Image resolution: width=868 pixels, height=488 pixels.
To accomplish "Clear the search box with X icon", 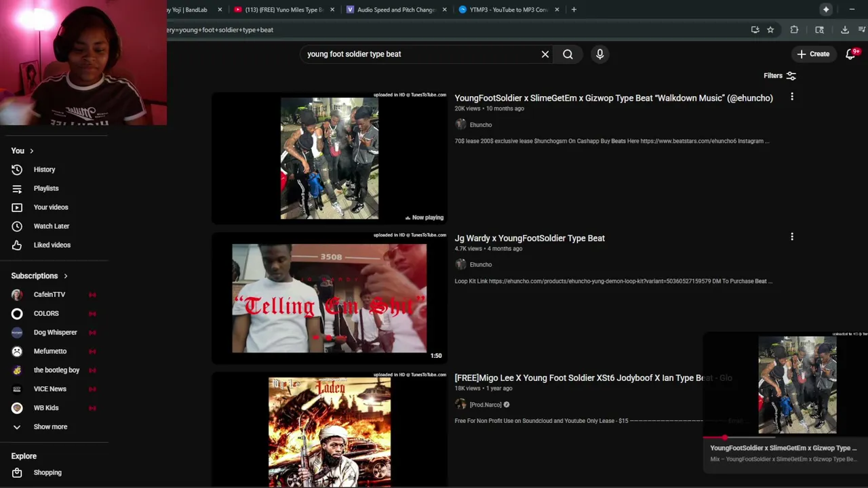I will tap(545, 54).
